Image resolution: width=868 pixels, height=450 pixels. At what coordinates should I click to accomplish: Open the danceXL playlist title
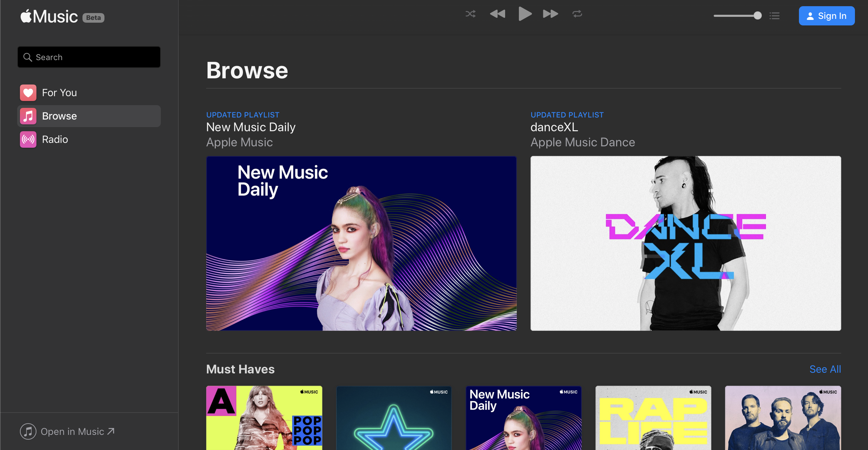[x=554, y=127]
